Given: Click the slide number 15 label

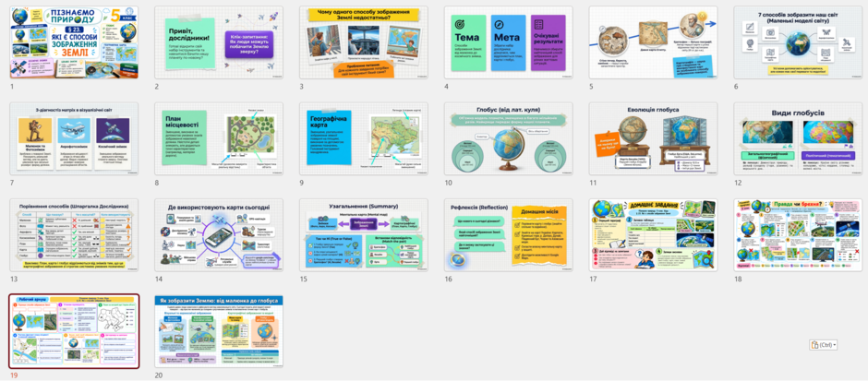Looking at the screenshot, I should [x=304, y=279].
